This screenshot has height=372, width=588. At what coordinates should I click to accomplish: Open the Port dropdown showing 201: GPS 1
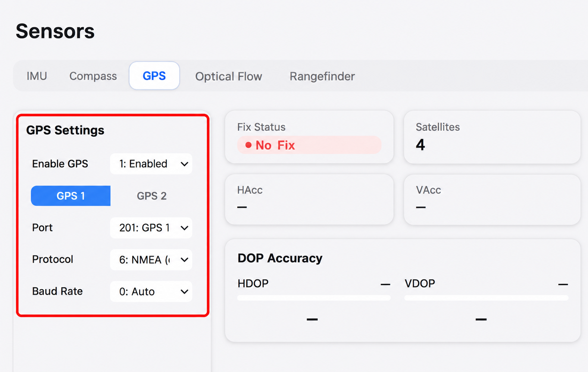151,228
